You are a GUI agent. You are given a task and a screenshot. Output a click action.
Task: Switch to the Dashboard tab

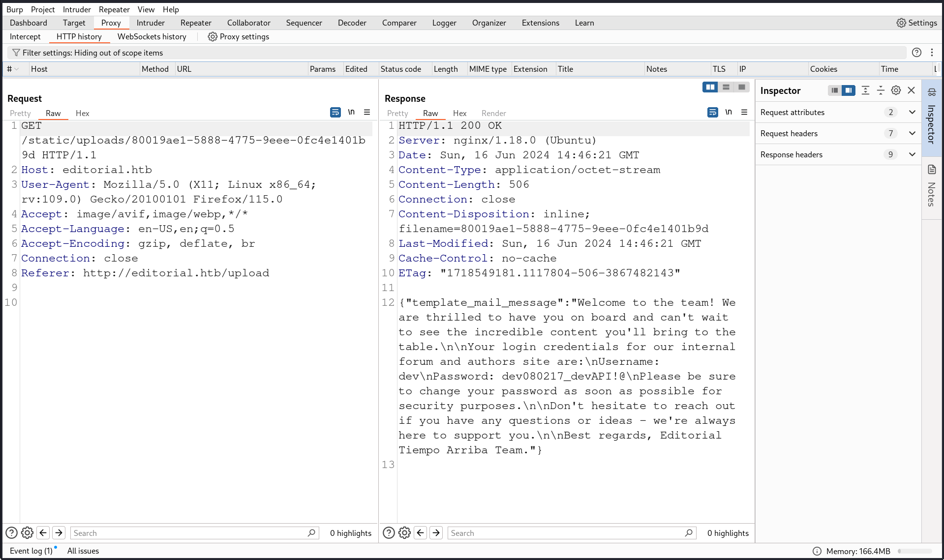click(29, 23)
